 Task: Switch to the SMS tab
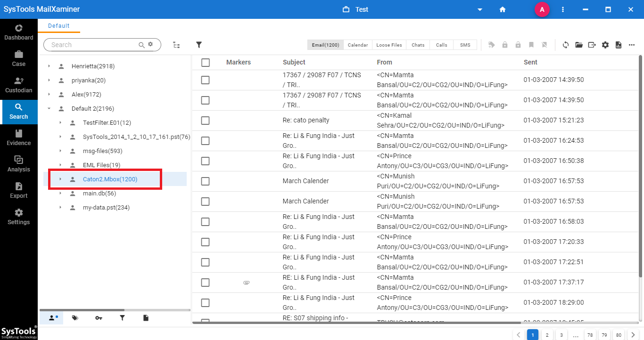465,45
